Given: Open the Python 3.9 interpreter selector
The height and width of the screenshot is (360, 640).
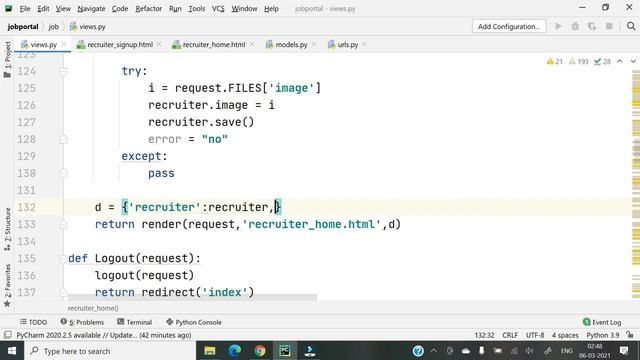Looking at the screenshot, I should 602,335.
